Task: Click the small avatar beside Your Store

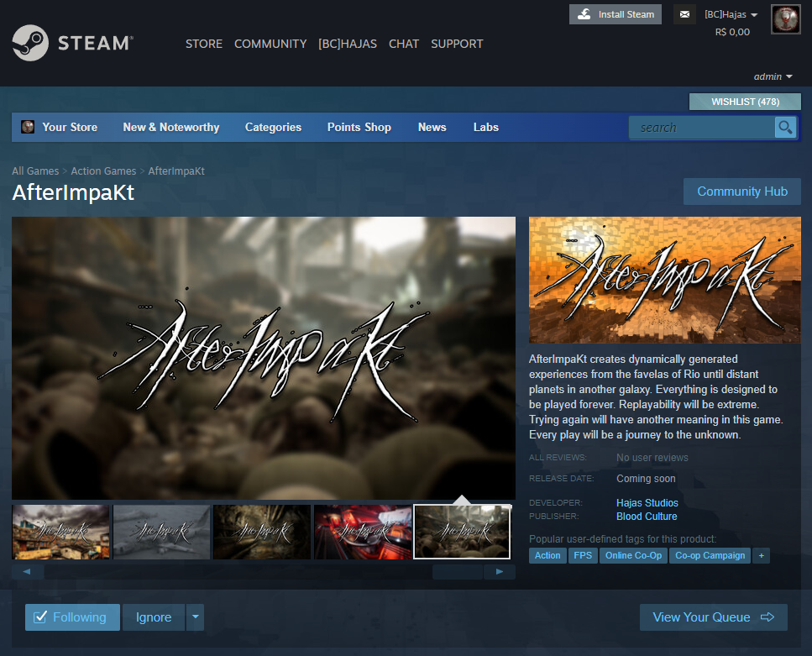Action: pyautogui.click(x=28, y=127)
